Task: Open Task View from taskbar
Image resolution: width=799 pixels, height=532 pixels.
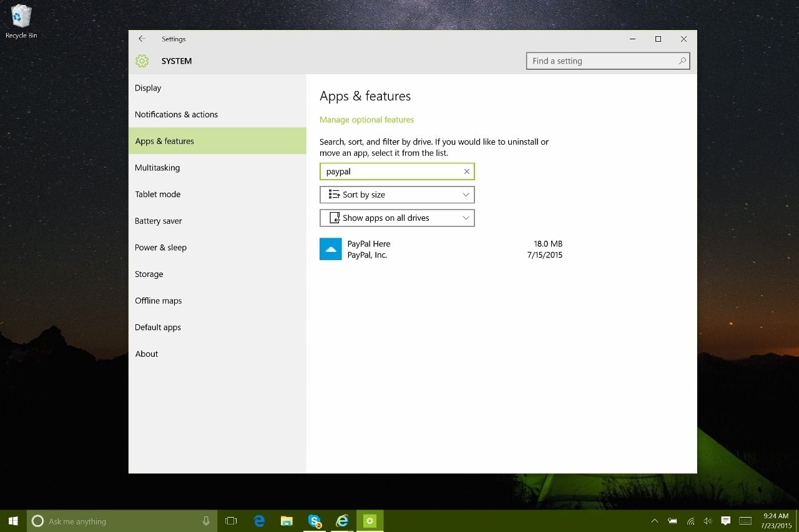Action: pos(230,521)
